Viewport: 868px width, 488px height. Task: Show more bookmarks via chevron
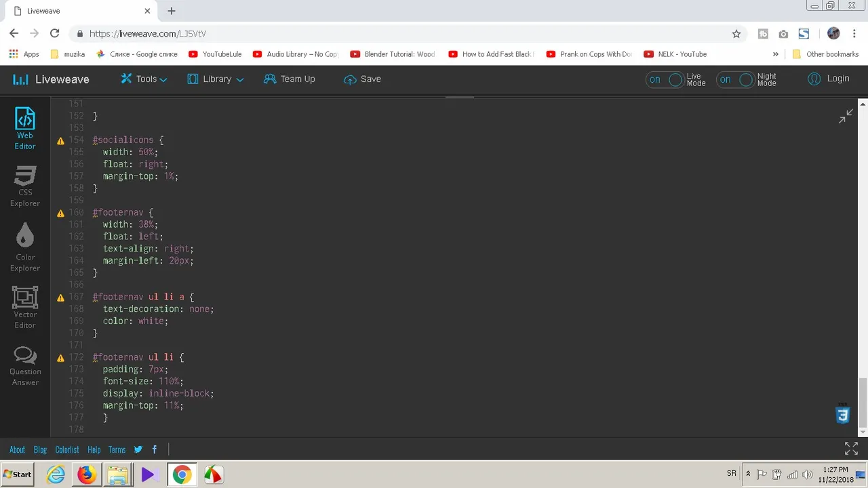pos(776,54)
